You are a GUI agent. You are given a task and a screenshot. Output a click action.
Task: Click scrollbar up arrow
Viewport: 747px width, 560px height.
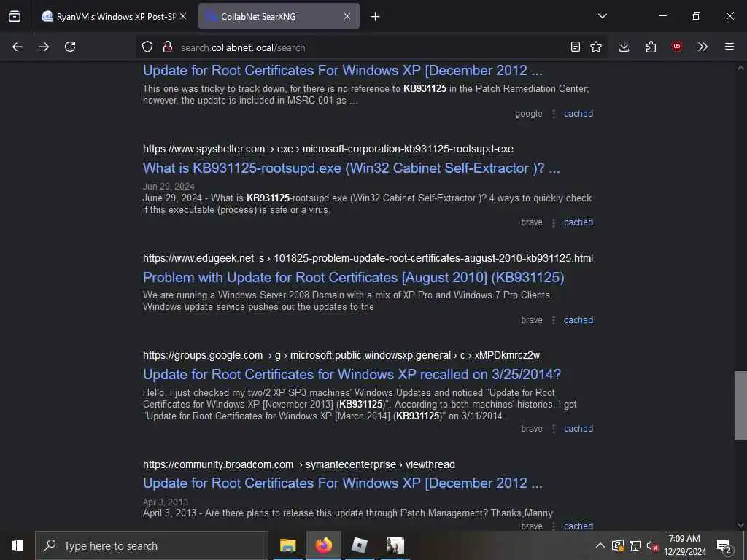coord(740,68)
